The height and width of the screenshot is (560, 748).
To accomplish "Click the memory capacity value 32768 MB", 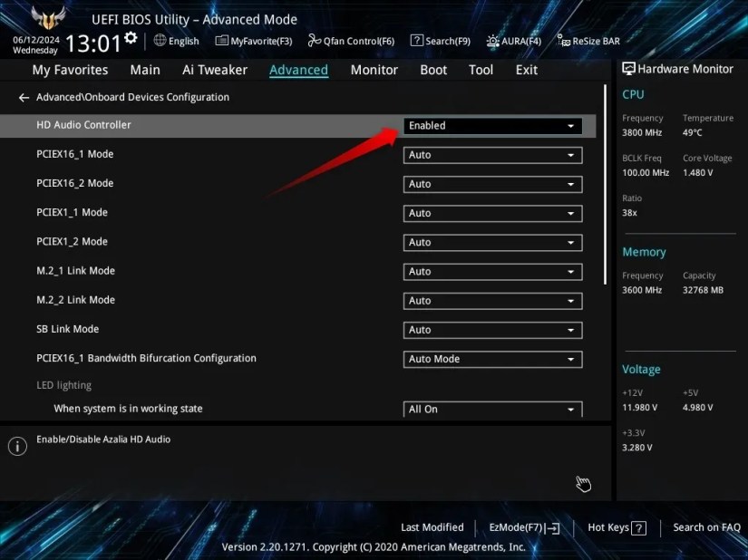I will (x=703, y=290).
